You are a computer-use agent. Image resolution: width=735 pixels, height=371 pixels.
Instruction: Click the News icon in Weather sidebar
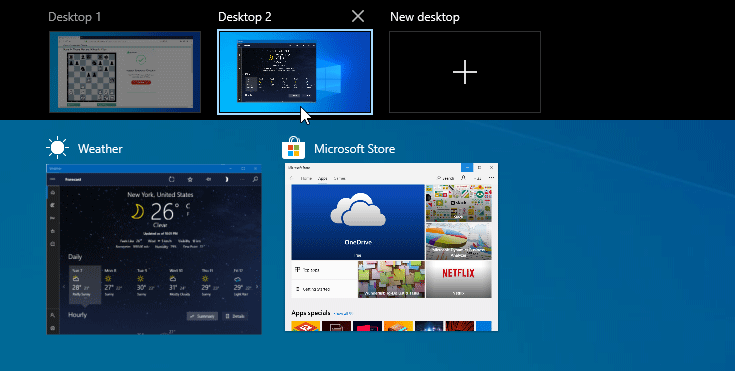[52, 244]
